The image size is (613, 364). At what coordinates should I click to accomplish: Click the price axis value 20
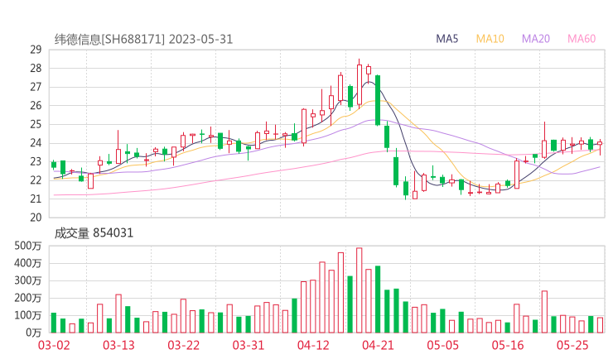36,218
